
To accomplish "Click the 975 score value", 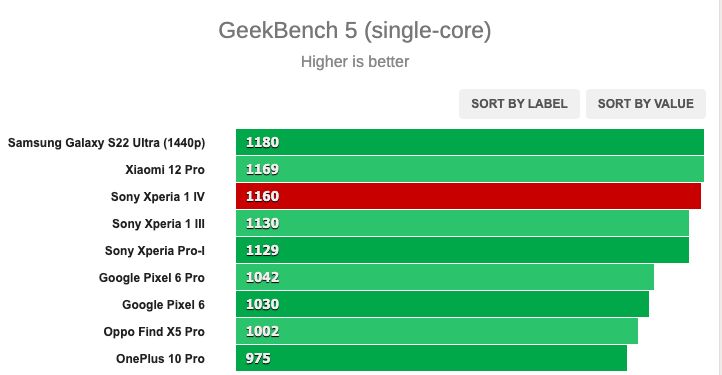I will click(x=258, y=358).
